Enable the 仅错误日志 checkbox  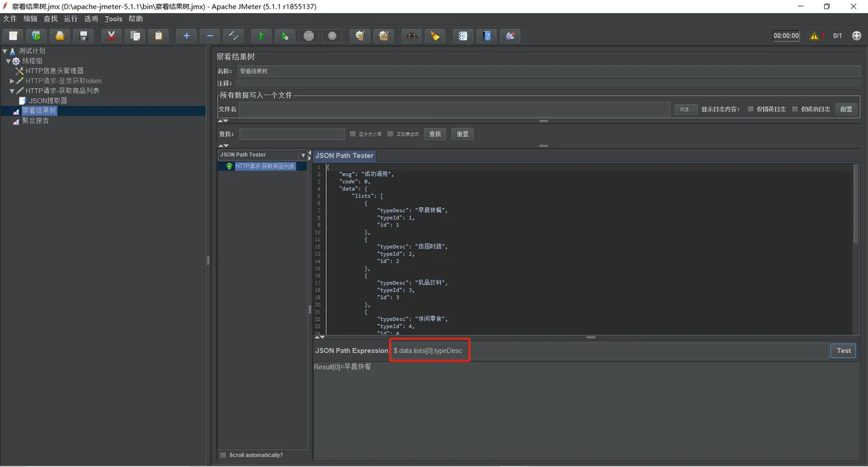tap(750, 109)
